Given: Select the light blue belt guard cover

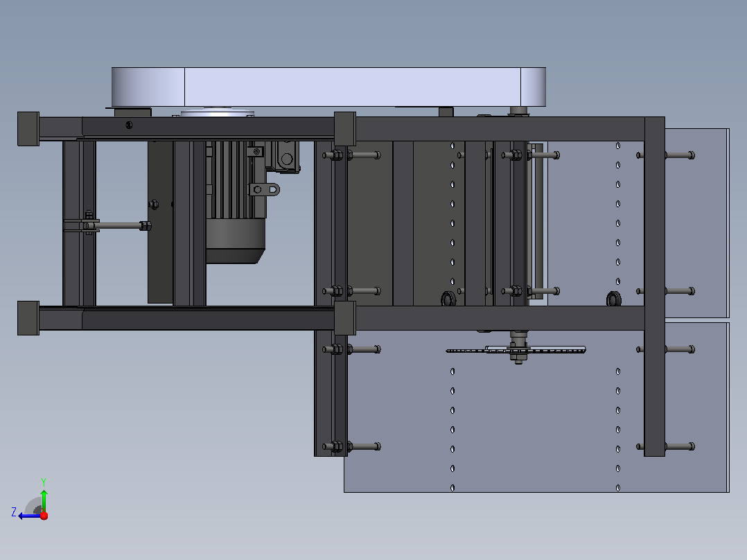Looking at the screenshot, I should point(328,87).
